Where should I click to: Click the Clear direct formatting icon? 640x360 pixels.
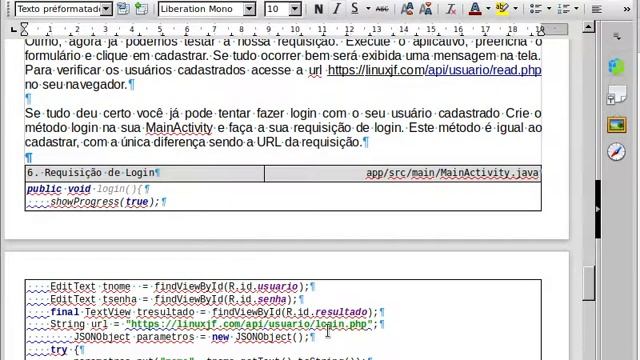click(451, 9)
